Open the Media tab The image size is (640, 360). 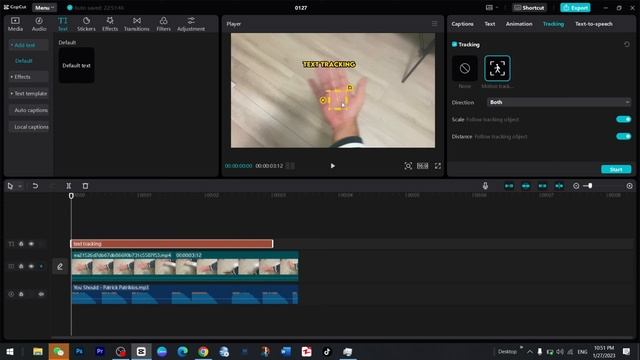(x=15, y=24)
